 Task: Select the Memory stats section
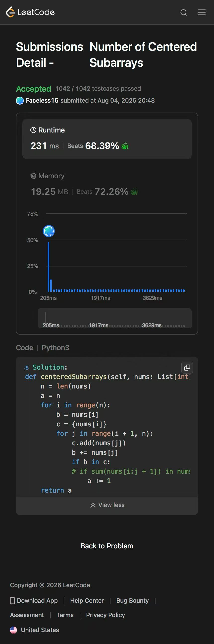click(107, 184)
